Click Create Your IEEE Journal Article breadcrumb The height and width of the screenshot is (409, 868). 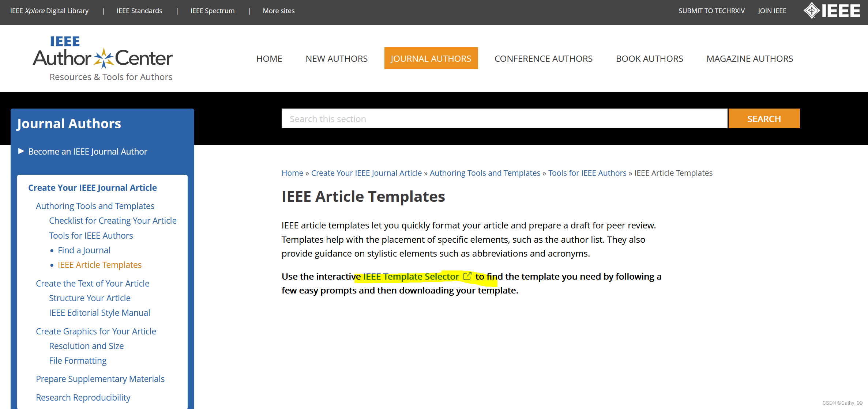(367, 173)
